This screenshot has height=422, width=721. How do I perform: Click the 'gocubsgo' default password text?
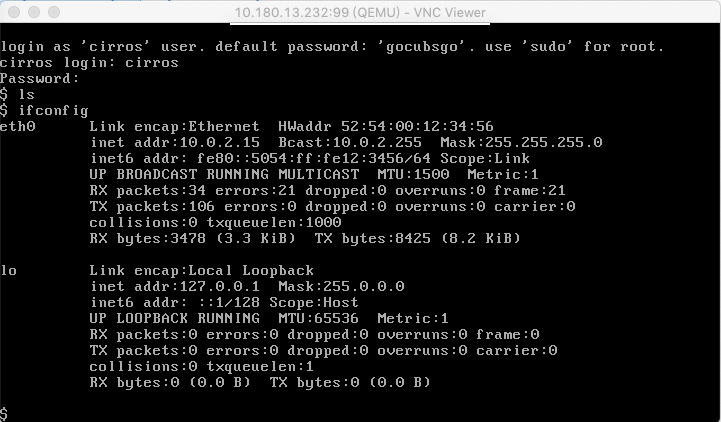click(422, 46)
